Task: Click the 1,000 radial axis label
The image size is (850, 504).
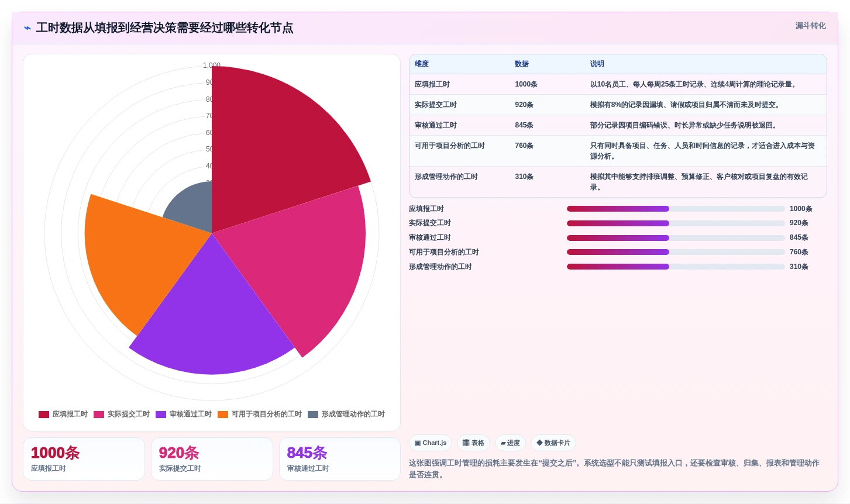Action: (x=212, y=65)
